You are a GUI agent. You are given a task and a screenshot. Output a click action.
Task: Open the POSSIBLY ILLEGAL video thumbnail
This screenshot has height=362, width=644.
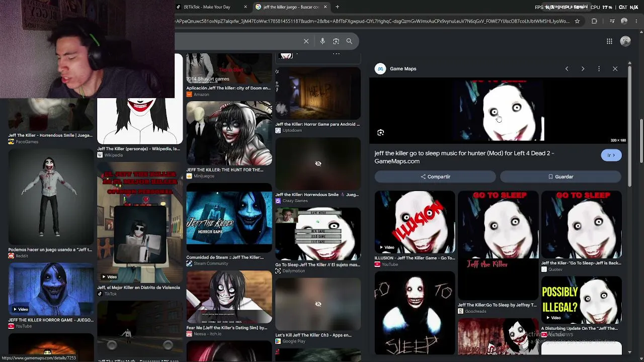(x=582, y=300)
